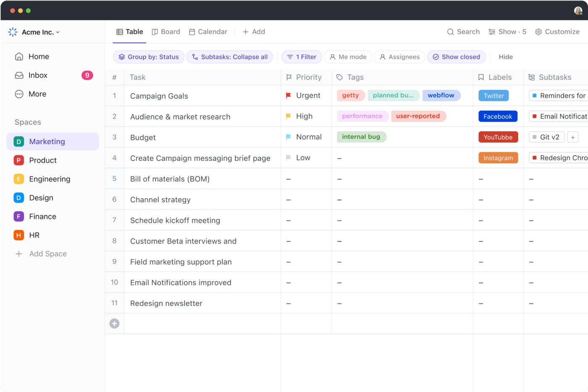Switch to the Calendar tab
The image size is (588, 392).
208,32
